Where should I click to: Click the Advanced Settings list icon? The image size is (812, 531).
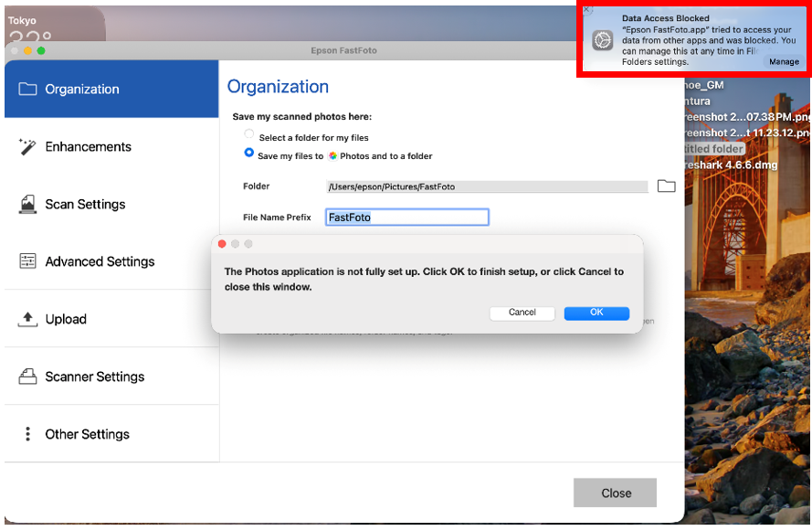pyautogui.click(x=27, y=261)
